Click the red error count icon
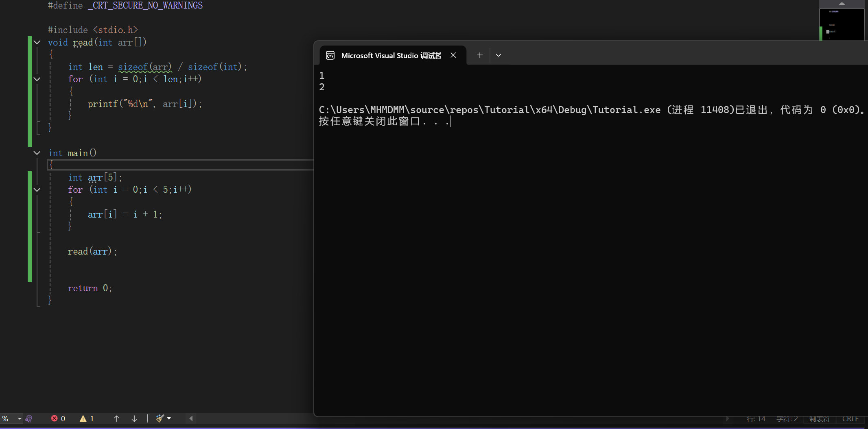Screen dimensions: 868x429 point(54,418)
